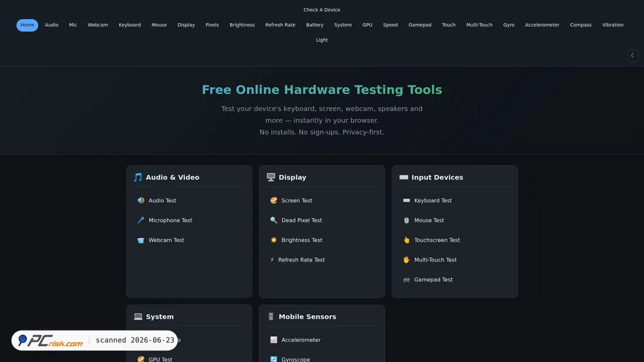Click the pointing finger icon beside Touchscreen Test
The image size is (644, 362).
click(406, 240)
